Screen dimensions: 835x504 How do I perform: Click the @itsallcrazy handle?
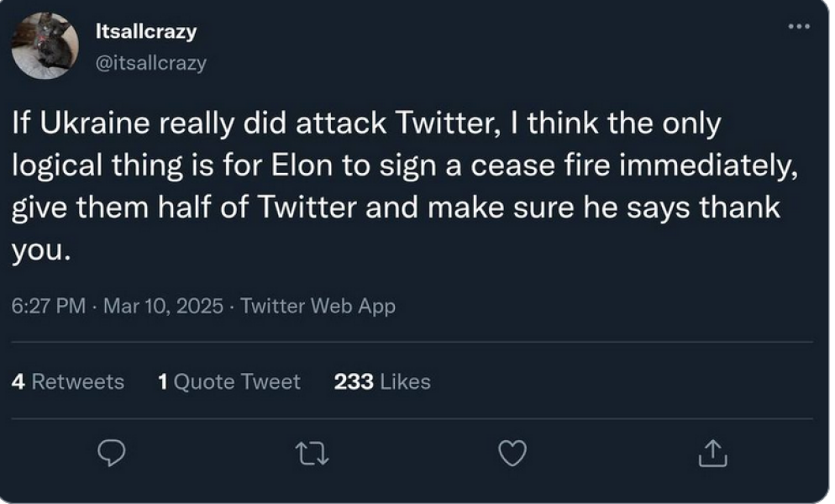(152, 63)
